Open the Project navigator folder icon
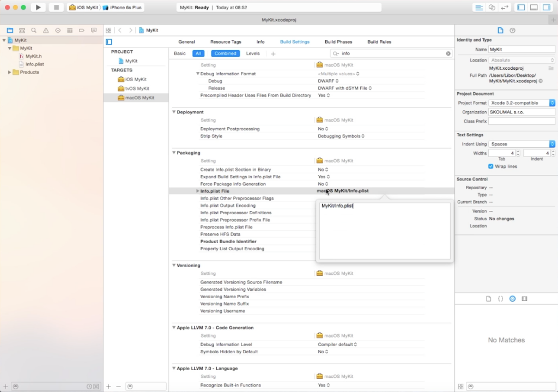 click(10, 31)
